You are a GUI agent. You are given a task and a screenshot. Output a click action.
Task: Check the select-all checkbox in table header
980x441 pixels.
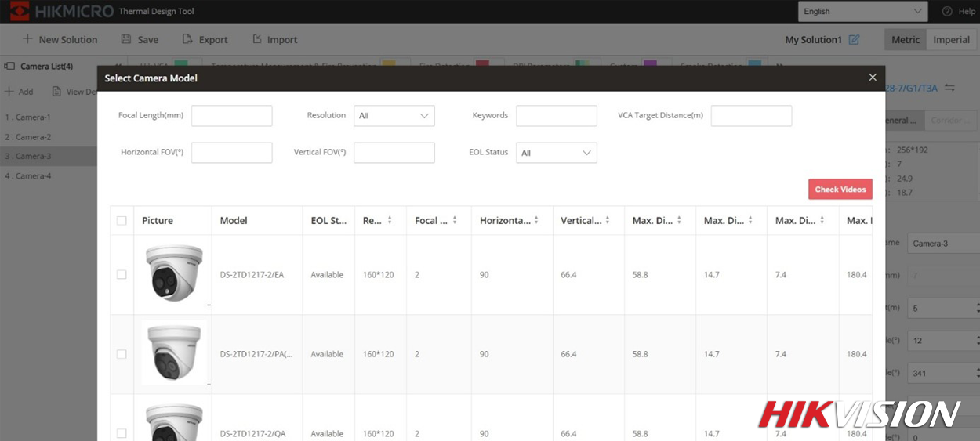tap(122, 221)
